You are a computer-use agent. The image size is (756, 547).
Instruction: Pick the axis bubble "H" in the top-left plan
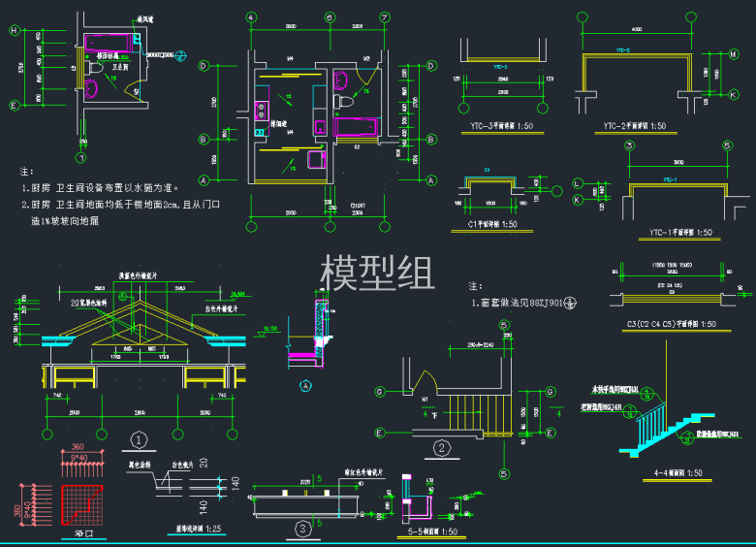pos(15,30)
